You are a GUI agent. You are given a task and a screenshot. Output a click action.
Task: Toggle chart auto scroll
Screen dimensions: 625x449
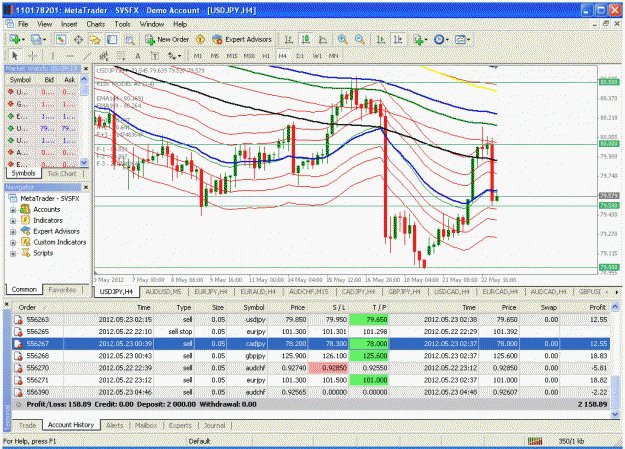[x=381, y=39]
